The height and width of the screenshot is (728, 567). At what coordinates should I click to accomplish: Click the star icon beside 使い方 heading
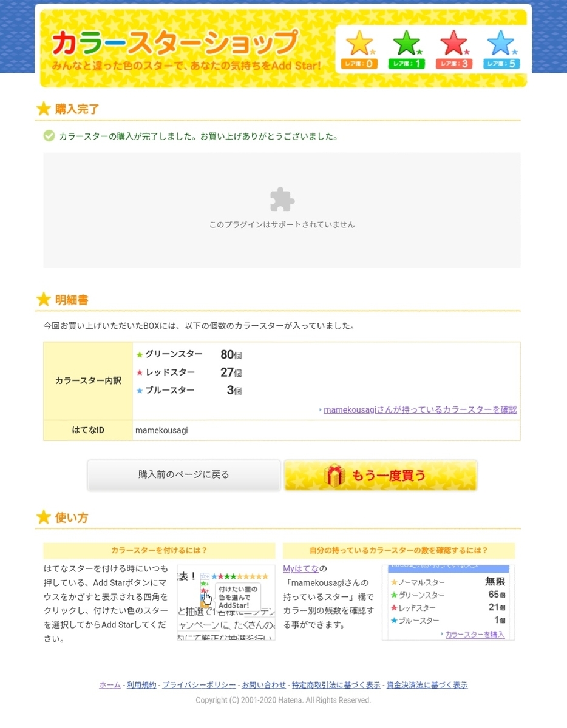pyautogui.click(x=43, y=517)
